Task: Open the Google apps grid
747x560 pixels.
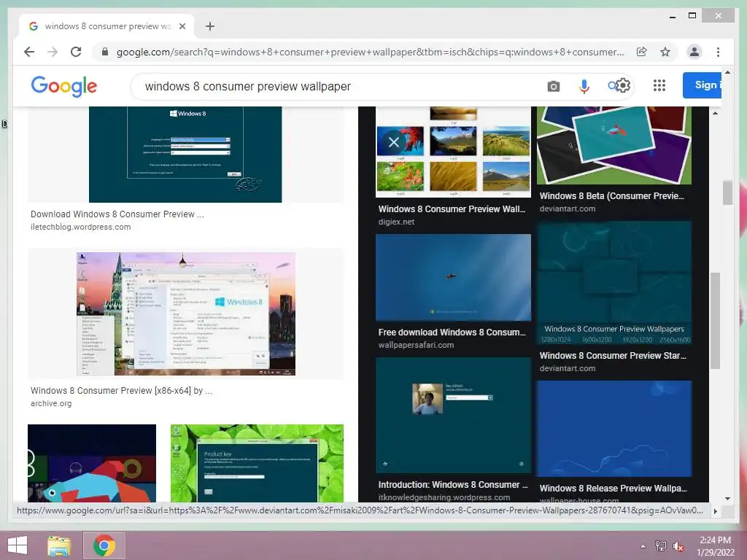Action: pyautogui.click(x=659, y=85)
